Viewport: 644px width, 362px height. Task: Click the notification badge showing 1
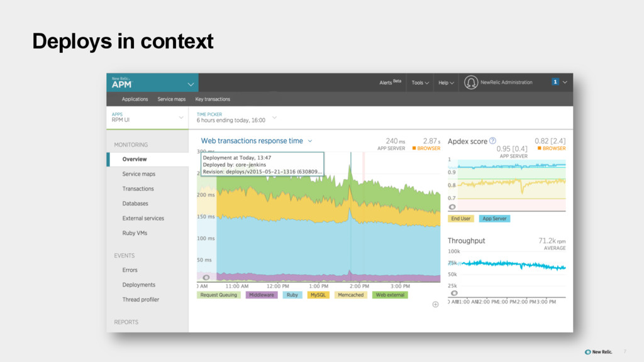pyautogui.click(x=555, y=82)
